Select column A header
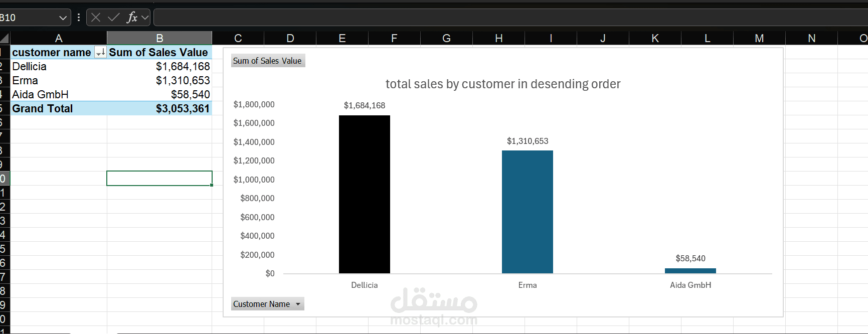The height and width of the screenshot is (334, 868). tap(59, 38)
